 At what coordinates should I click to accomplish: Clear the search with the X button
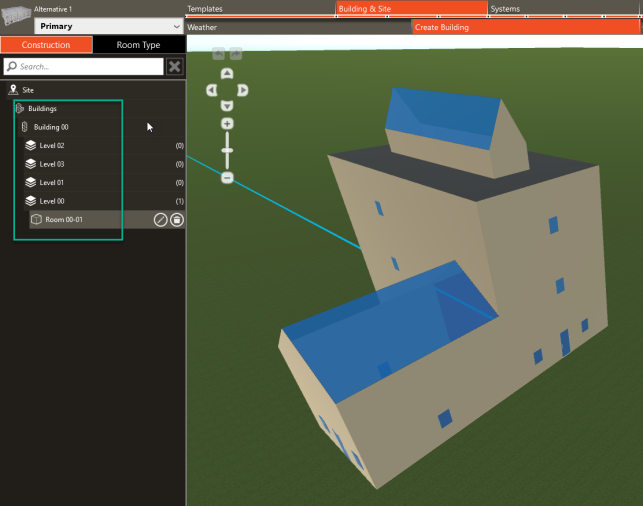point(175,66)
